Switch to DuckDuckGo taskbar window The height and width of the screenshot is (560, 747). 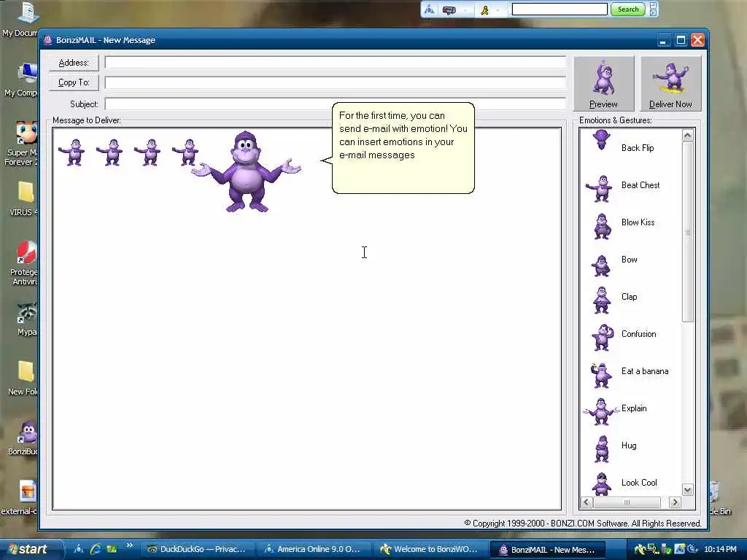click(197, 550)
